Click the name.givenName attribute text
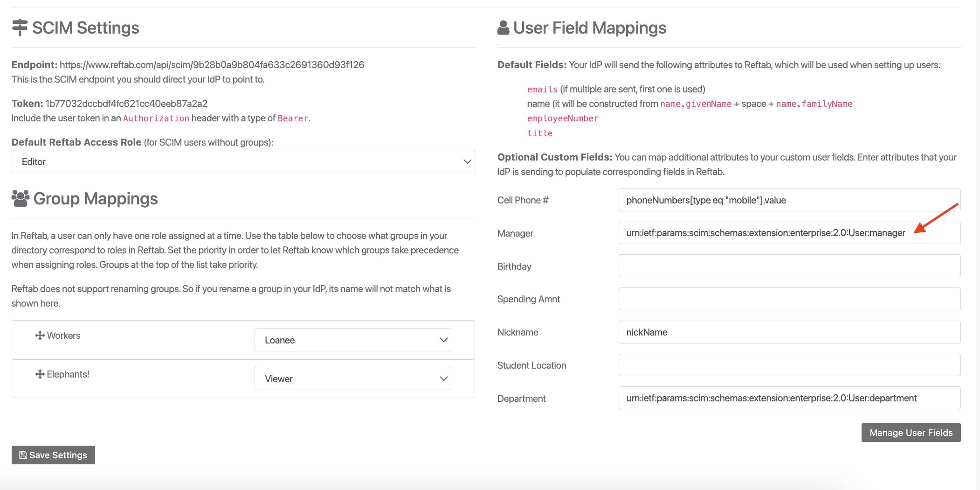The height and width of the screenshot is (490, 980). [x=696, y=104]
